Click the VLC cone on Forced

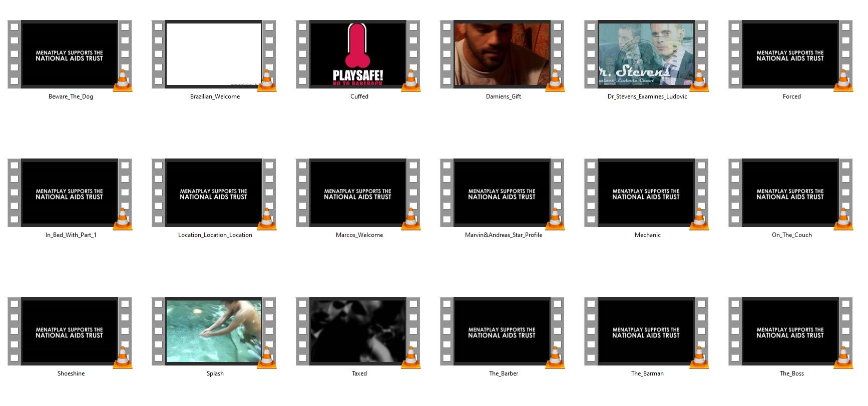[x=843, y=80]
